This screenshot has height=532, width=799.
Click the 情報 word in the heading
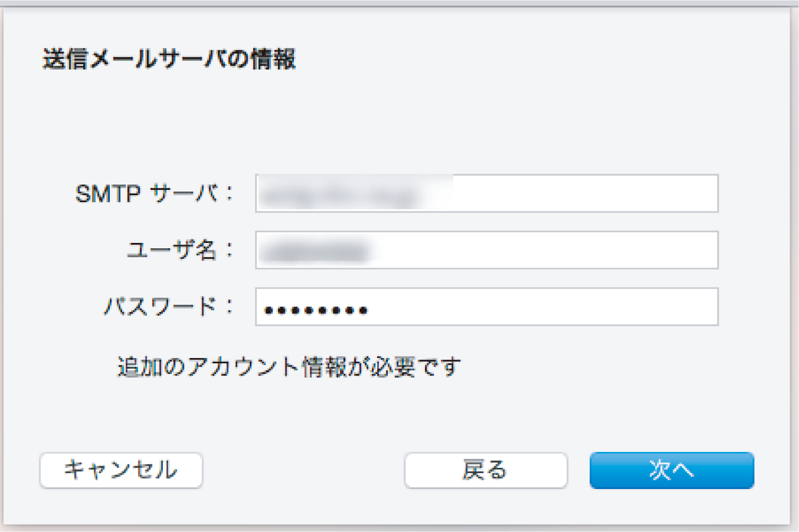[x=273, y=59]
